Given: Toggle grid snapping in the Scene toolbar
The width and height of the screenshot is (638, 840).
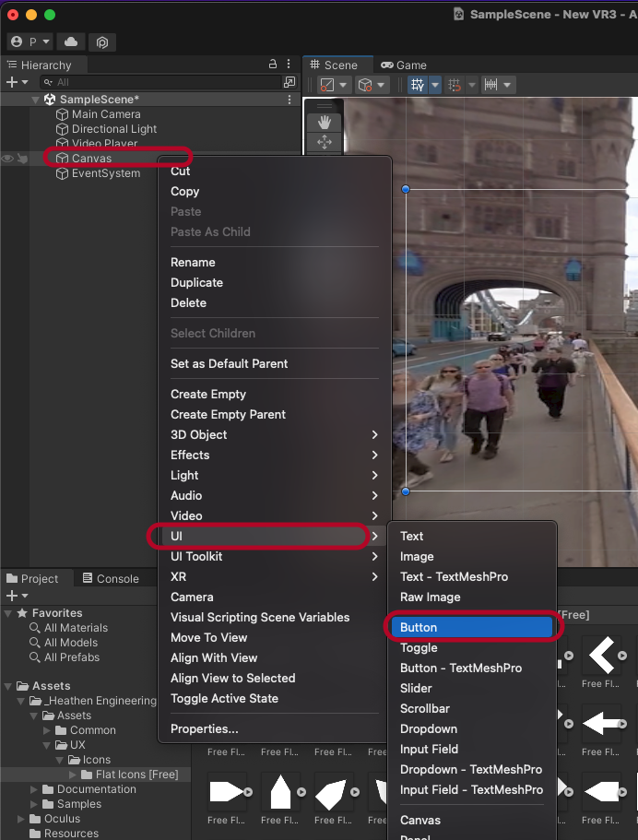Looking at the screenshot, I should tap(418, 85).
